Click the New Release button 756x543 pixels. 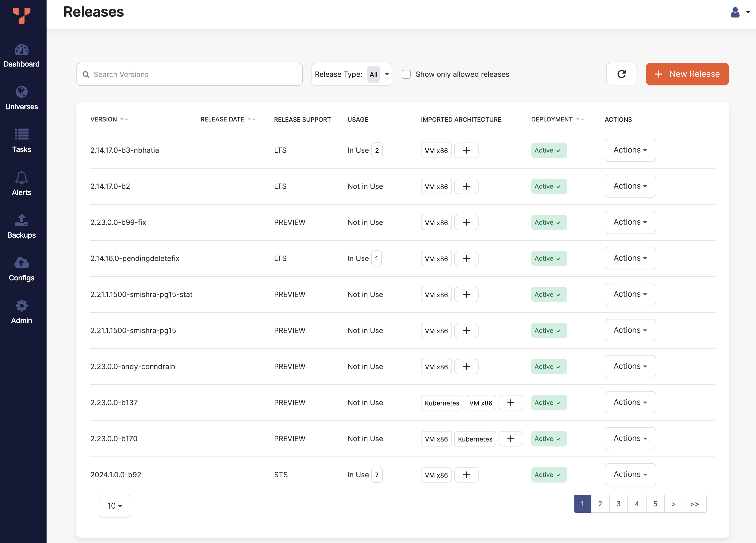coord(687,74)
